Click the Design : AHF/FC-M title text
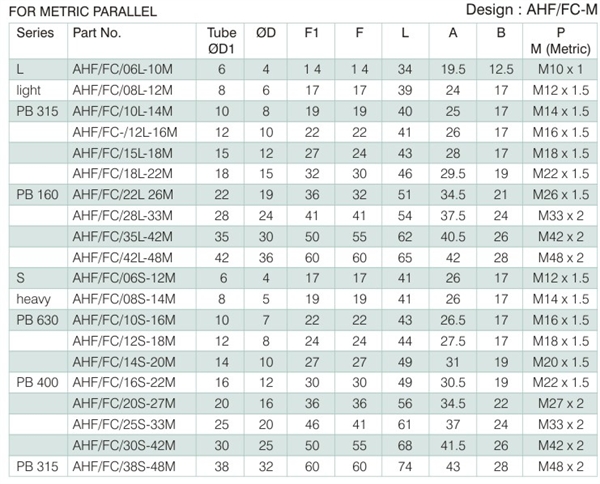Screen dimensions: 600x484 tap(532, 10)
